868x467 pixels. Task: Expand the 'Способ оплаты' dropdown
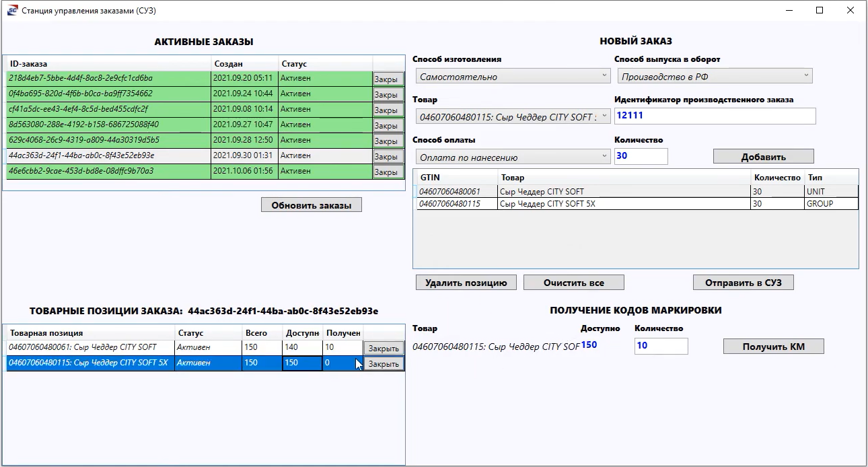coord(512,157)
